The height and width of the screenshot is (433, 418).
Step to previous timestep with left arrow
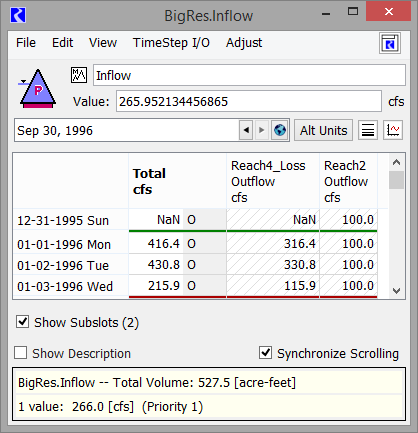click(x=246, y=130)
